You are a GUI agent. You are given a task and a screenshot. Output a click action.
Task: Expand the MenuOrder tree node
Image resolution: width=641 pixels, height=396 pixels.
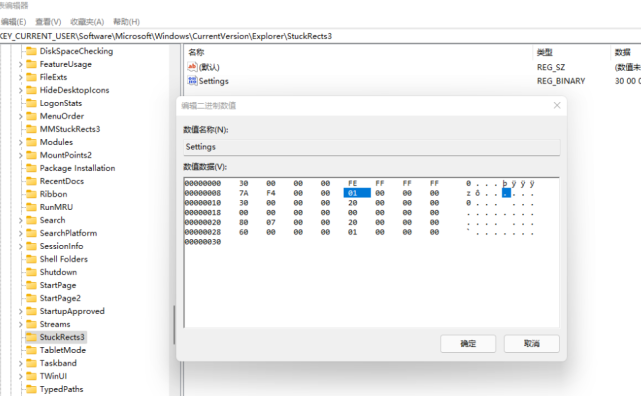pos(20,116)
